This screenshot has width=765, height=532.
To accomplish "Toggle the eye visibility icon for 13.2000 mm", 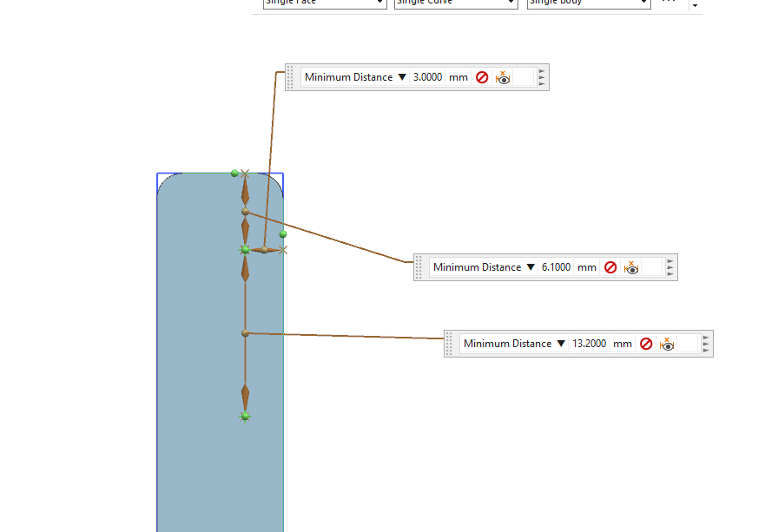I will [x=667, y=344].
